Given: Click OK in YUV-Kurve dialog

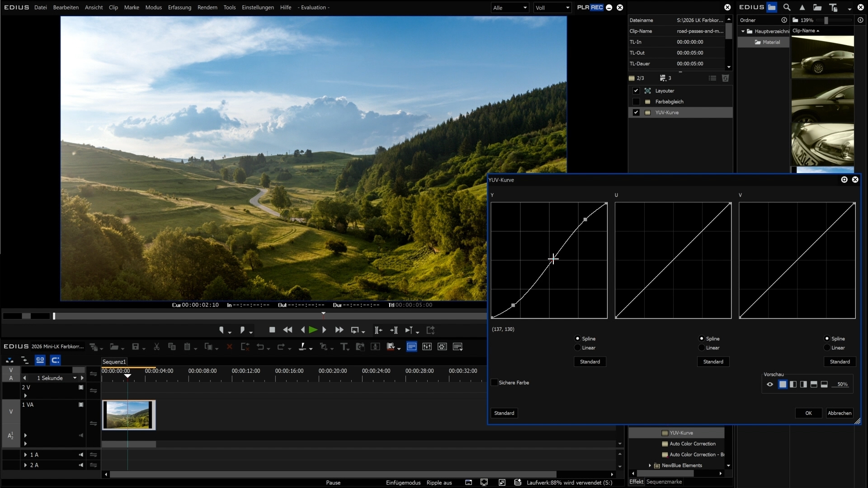Looking at the screenshot, I should click(808, 413).
